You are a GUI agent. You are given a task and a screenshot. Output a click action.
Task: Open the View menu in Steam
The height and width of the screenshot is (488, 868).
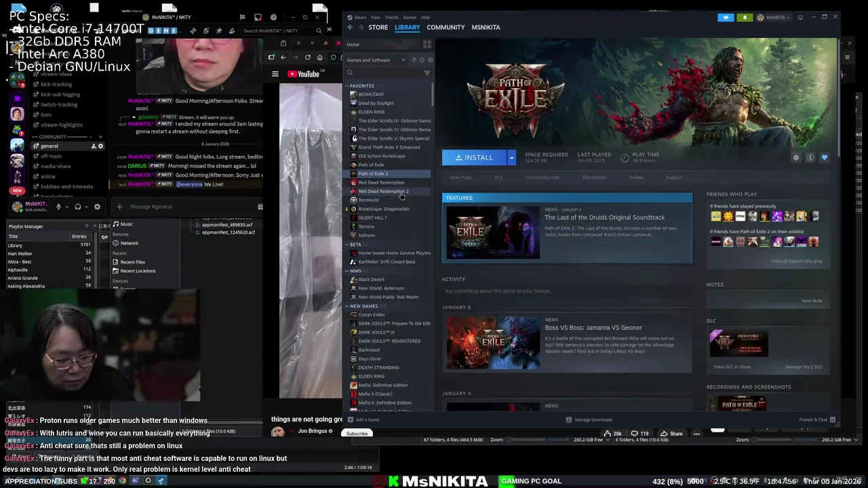point(375,17)
